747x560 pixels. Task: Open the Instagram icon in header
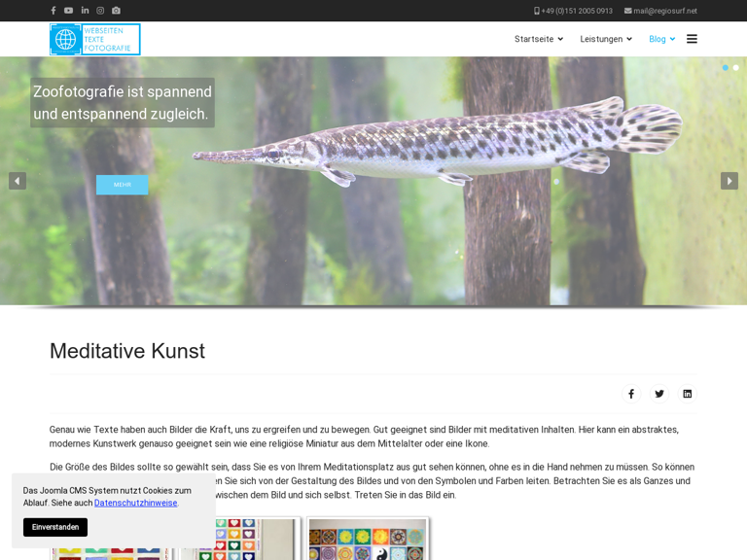point(100,11)
